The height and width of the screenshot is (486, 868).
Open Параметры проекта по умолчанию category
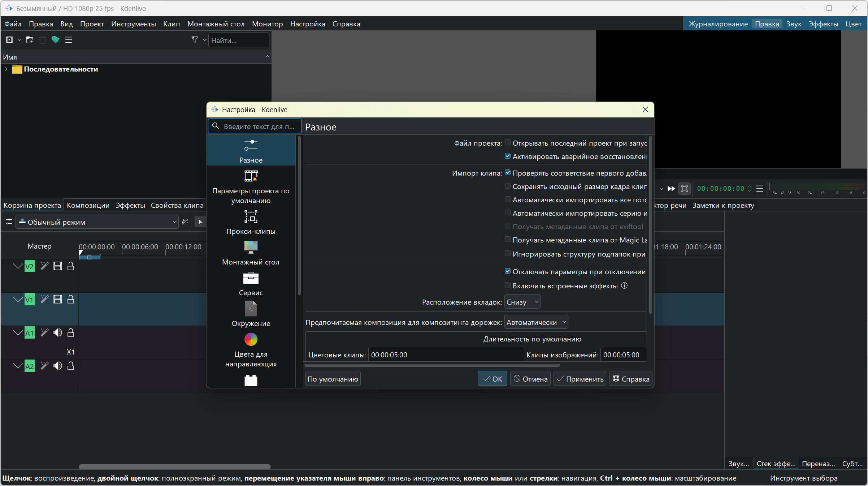[251, 186]
